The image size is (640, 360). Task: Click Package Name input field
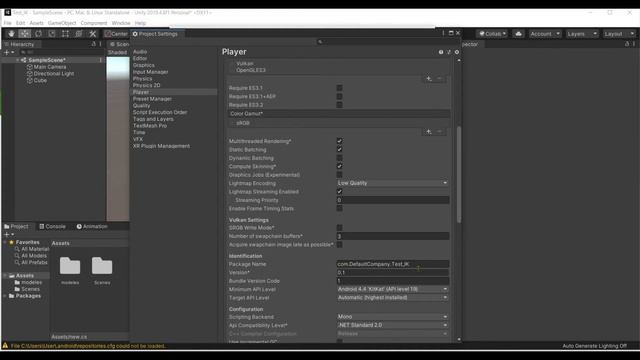click(x=393, y=264)
